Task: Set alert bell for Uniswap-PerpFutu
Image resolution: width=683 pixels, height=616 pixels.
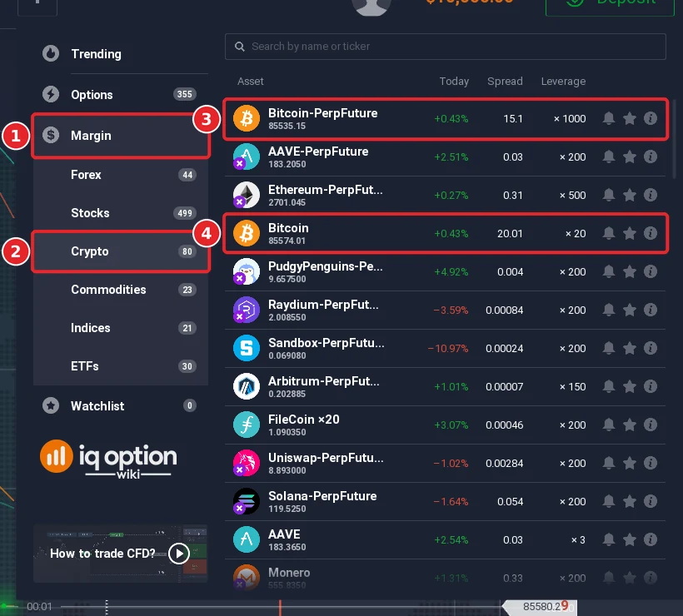Action: coord(609,463)
